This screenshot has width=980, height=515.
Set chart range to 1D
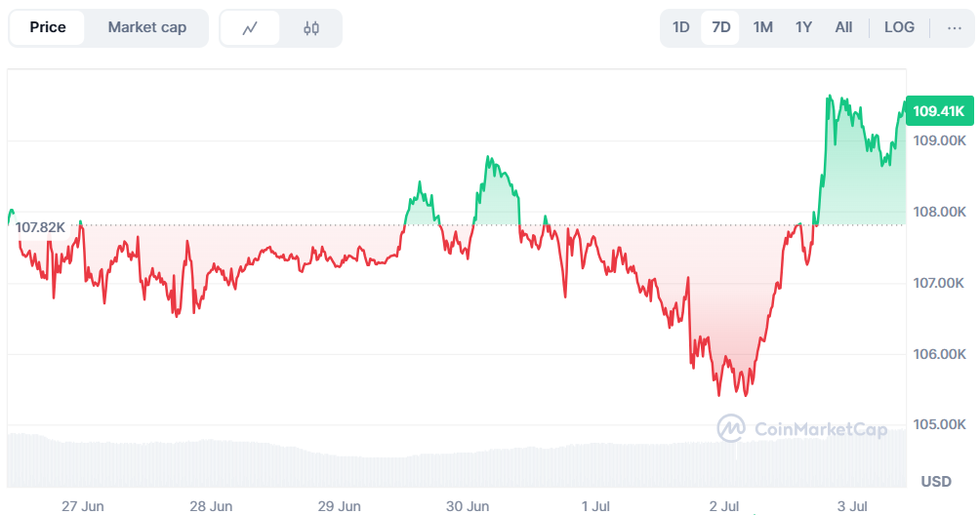(x=681, y=27)
